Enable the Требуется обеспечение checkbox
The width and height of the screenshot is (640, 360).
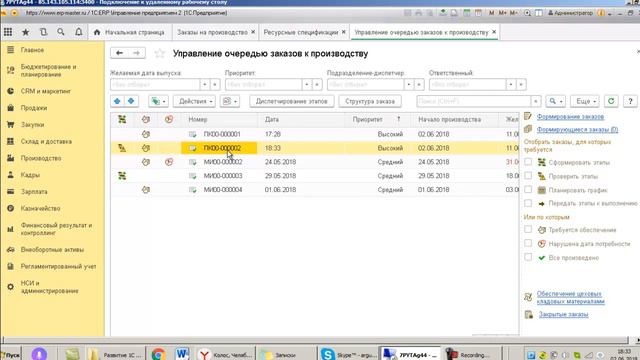click(x=528, y=229)
